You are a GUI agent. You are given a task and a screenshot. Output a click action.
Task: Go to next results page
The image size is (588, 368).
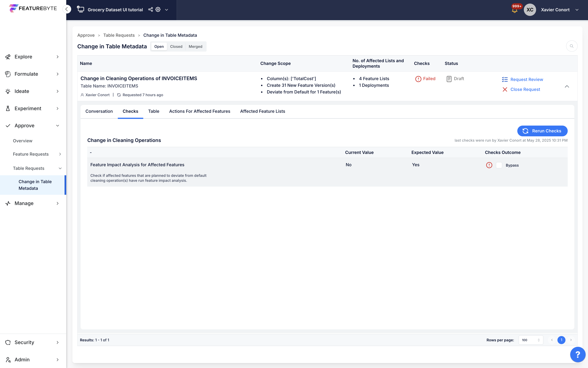[x=571, y=340]
